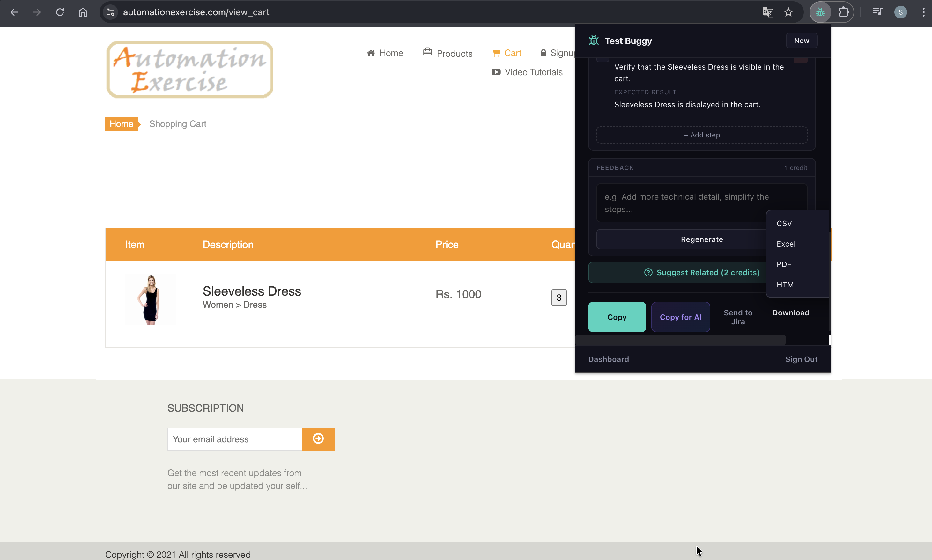Pick HTML download format
The width and height of the screenshot is (932, 560).
tap(787, 284)
